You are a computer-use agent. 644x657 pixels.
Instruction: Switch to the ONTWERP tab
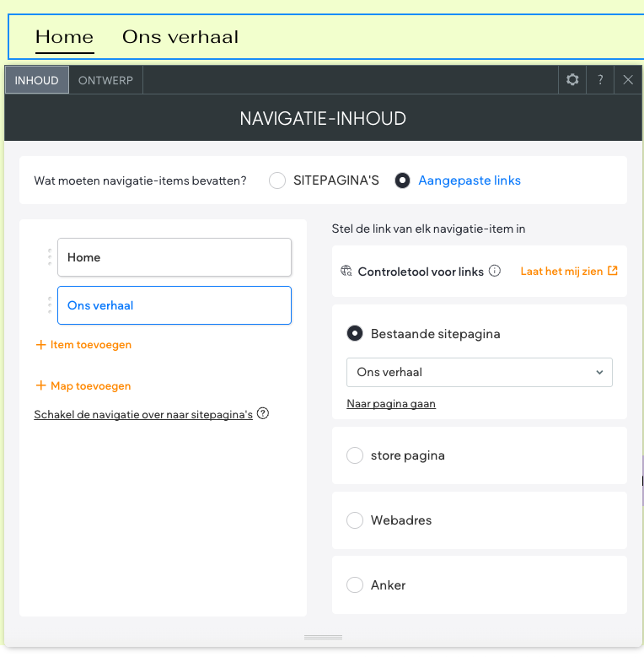[x=105, y=81]
